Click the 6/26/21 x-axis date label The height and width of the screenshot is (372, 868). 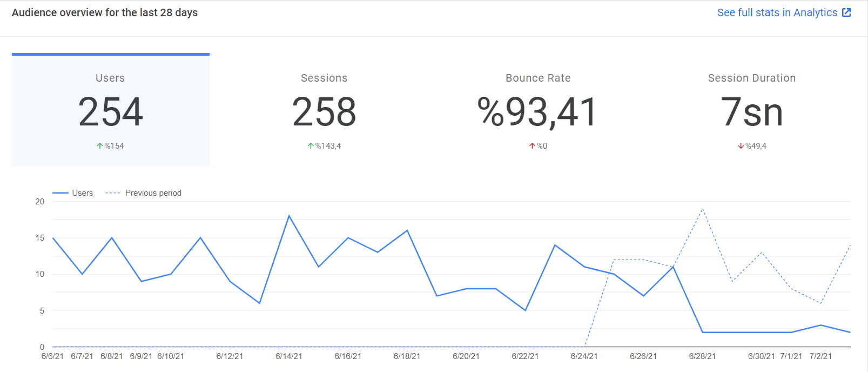pyautogui.click(x=643, y=356)
